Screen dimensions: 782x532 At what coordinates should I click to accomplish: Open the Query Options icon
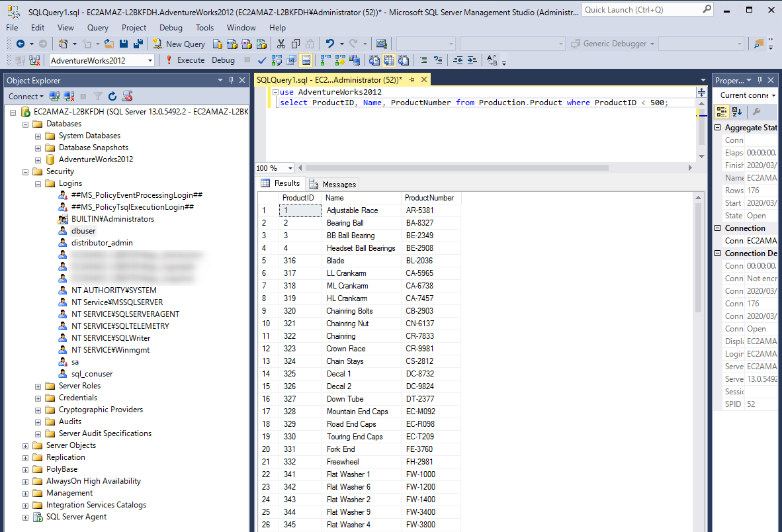click(x=291, y=60)
